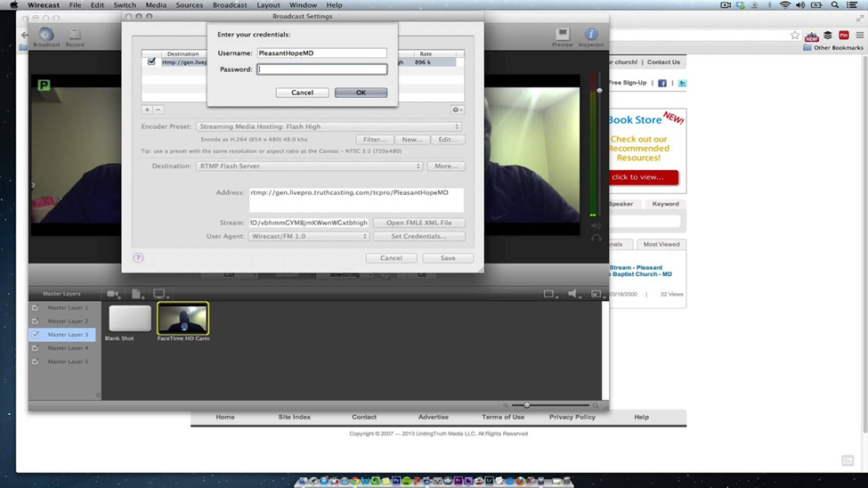
Task: Toggle Master Layer 5 checkbox
Action: [36, 362]
